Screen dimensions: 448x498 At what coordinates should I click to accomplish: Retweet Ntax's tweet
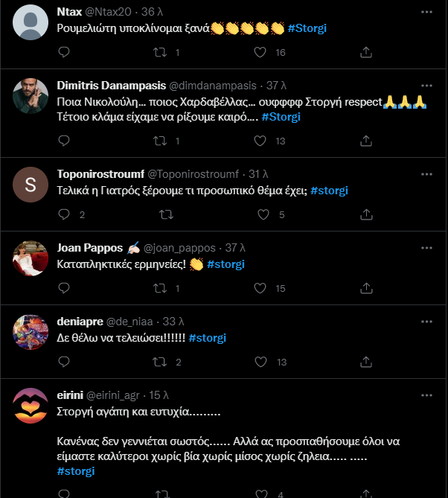click(160, 52)
